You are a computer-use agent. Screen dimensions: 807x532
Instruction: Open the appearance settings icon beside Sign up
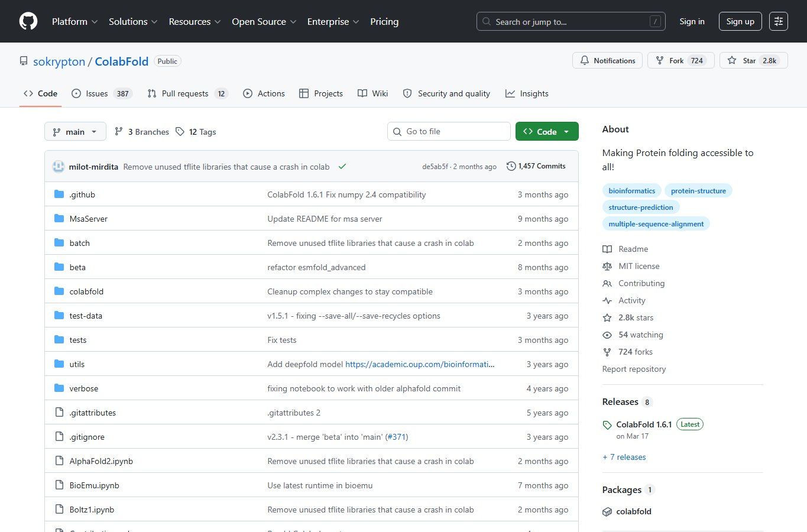click(779, 21)
